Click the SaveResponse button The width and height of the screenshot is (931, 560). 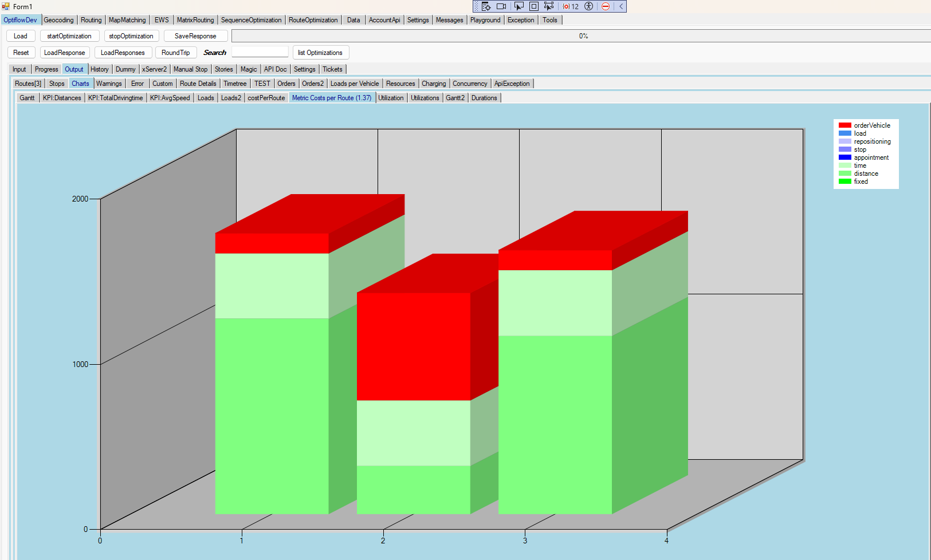tap(195, 36)
